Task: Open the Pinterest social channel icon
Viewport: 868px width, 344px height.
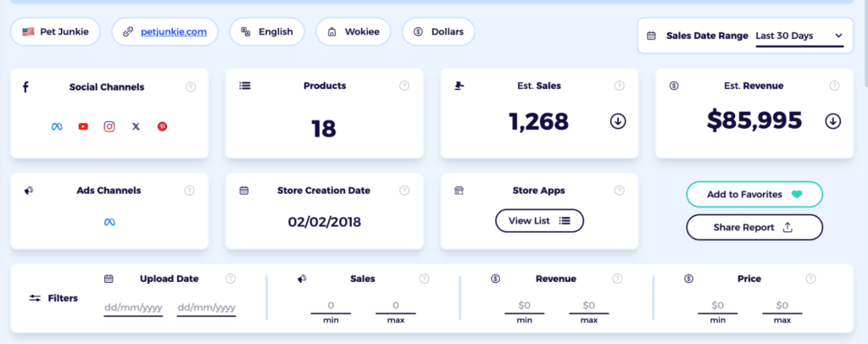Action: (x=162, y=126)
